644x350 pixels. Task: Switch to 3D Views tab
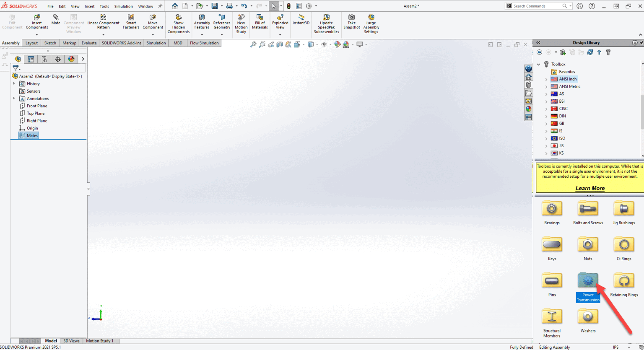(71, 341)
